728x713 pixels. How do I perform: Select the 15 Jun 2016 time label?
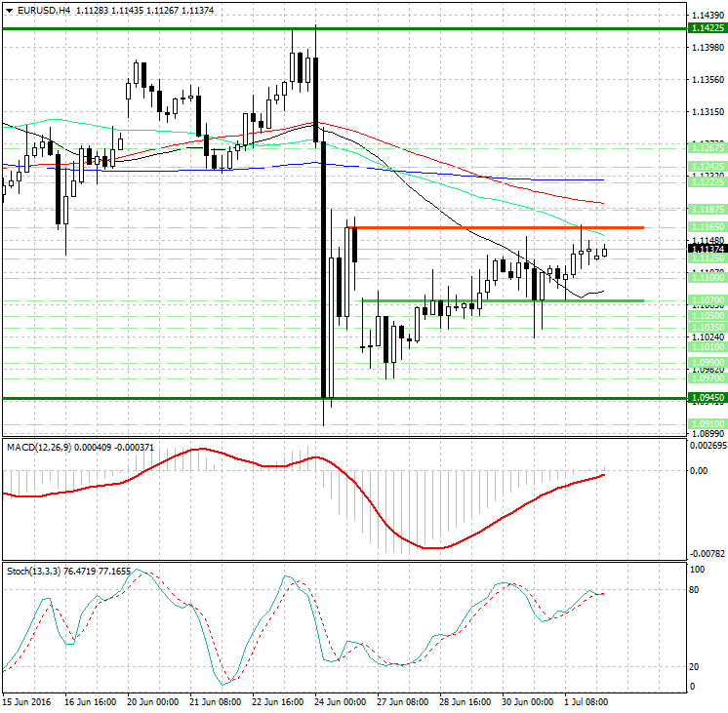point(27,702)
